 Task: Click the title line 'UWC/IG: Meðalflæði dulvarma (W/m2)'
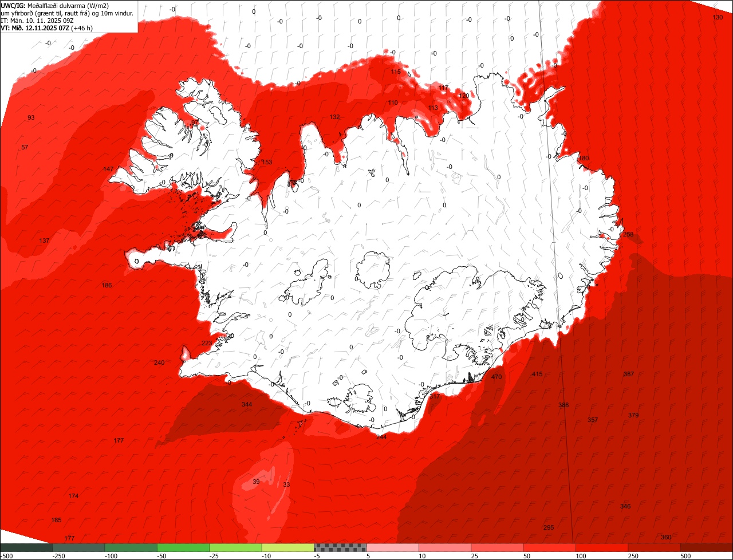[x=55, y=6]
